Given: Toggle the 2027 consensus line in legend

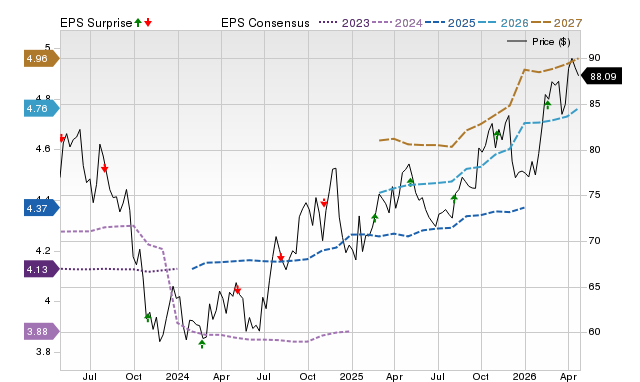Looking at the screenshot, I should (x=556, y=23).
